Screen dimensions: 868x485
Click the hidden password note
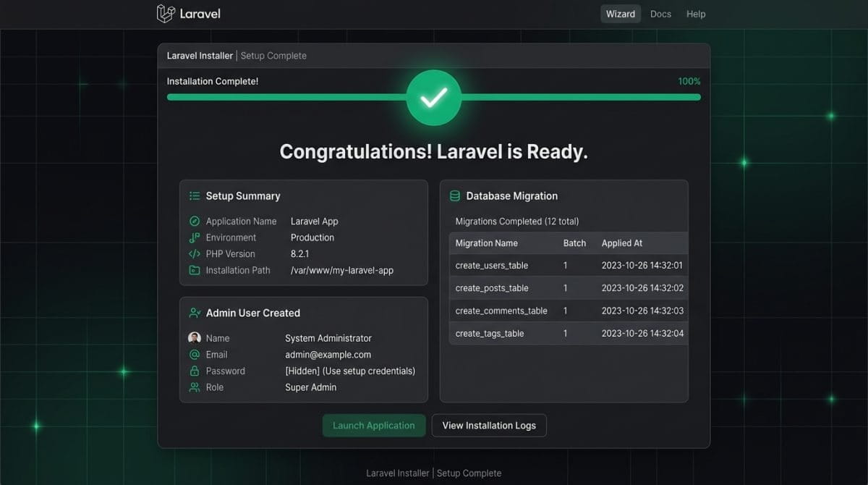pyautogui.click(x=350, y=371)
